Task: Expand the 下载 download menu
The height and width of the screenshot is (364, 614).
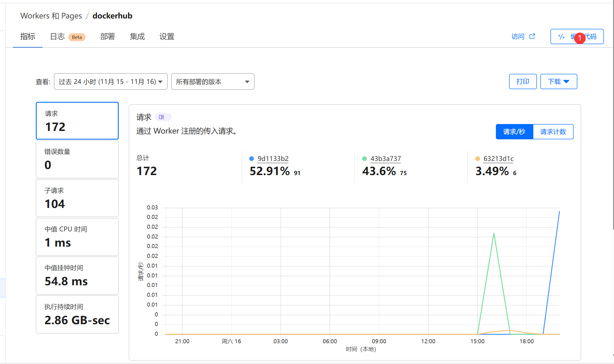Action: (x=559, y=82)
